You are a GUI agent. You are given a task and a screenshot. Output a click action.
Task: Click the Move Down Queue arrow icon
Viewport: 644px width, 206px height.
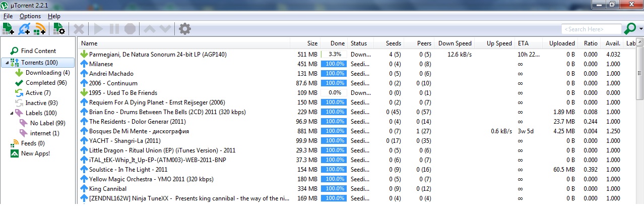pyautogui.click(x=165, y=29)
